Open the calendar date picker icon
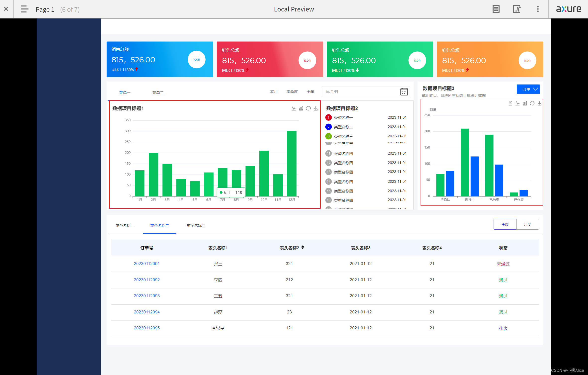588x375 pixels. (404, 92)
